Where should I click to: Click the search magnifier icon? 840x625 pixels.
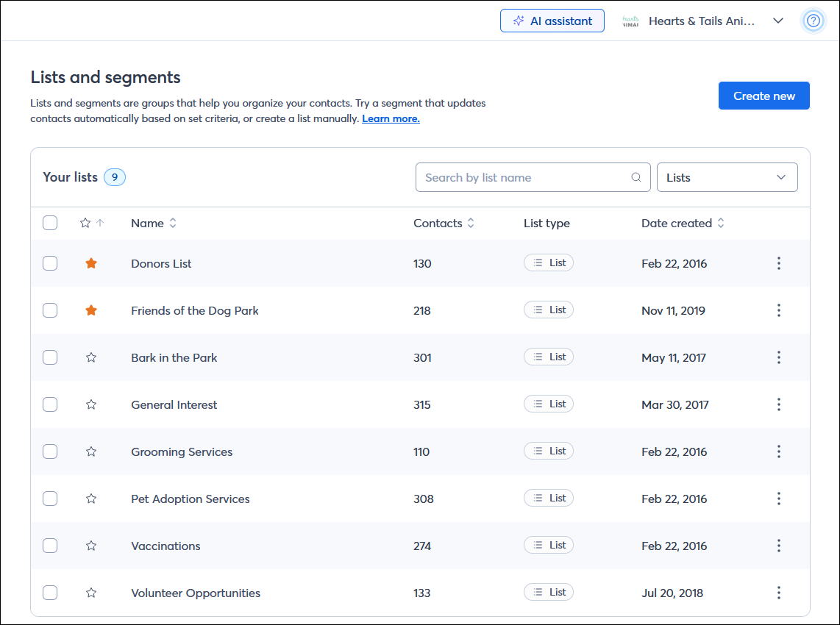click(636, 177)
